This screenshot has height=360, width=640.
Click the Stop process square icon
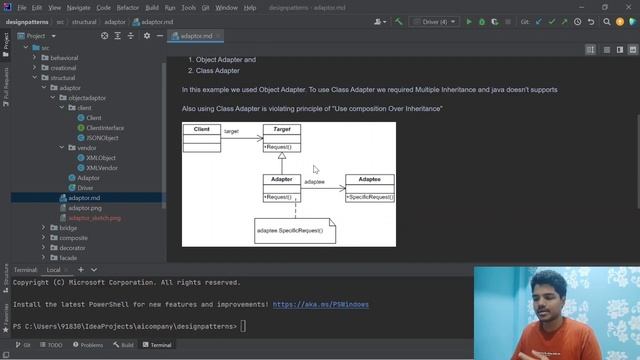coord(508,22)
